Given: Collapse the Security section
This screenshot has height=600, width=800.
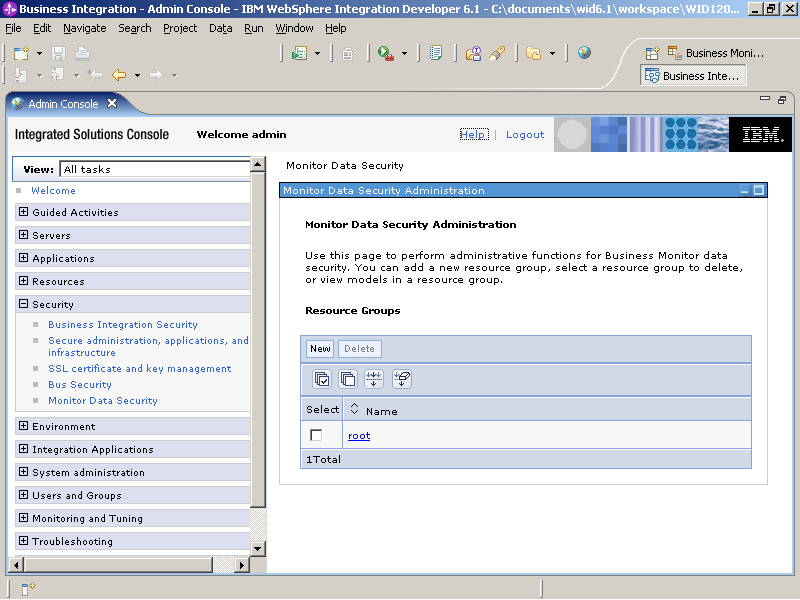Looking at the screenshot, I should (x=23, y=303).
